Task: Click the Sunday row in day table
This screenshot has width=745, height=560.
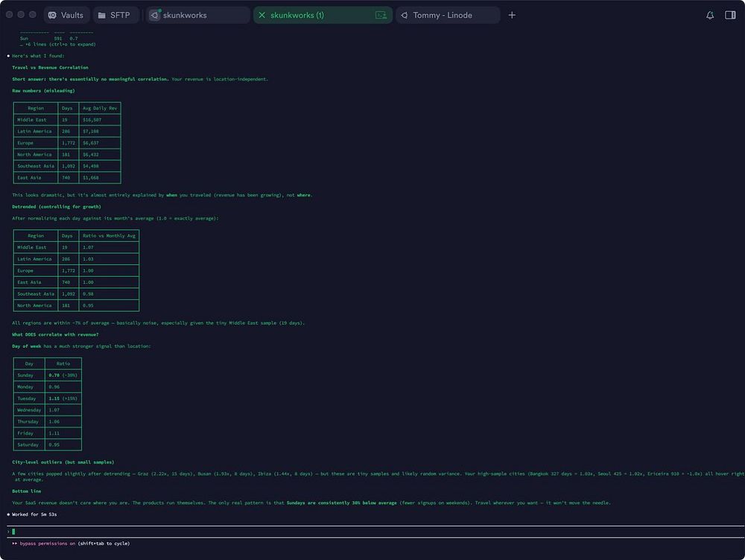Action: pyautogui.click(x=47, y=375)
